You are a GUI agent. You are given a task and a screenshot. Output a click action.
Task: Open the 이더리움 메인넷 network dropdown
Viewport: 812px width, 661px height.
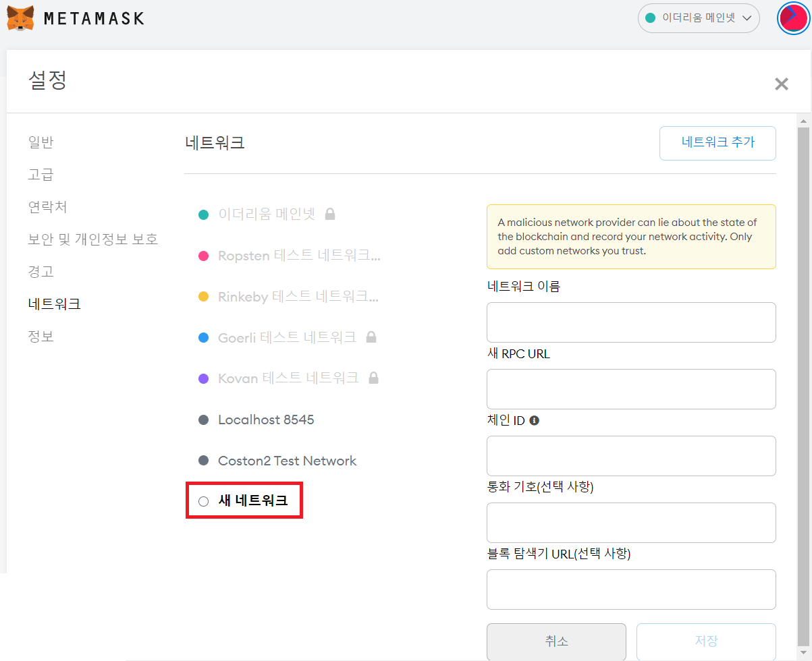[699, 18]
